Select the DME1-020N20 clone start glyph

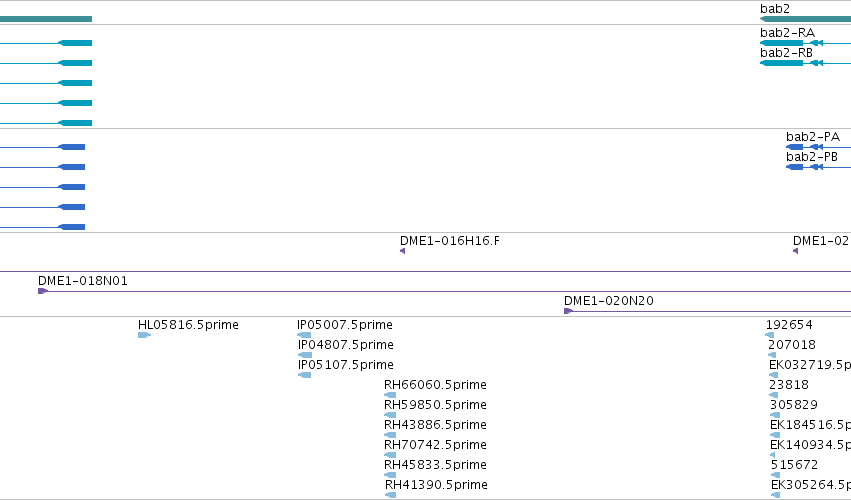(568, 311)
